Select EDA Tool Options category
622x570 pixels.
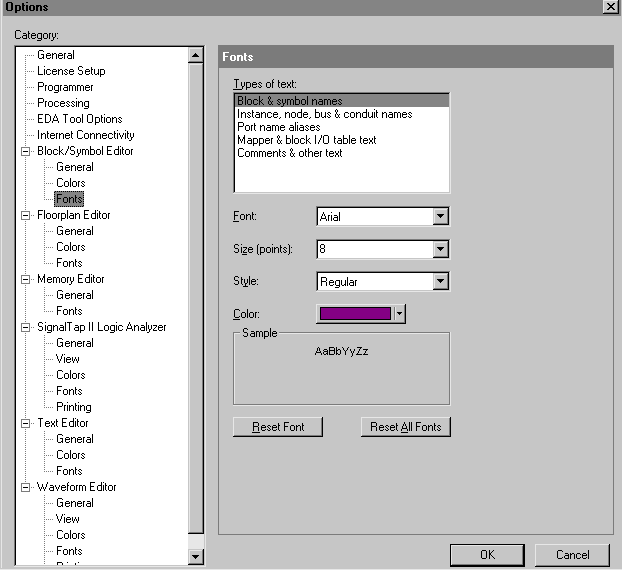[79, 119]
